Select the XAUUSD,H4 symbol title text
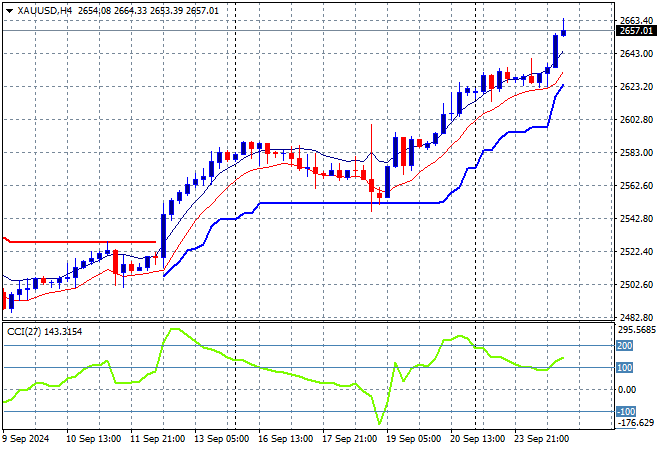This screenshot has height=450, width=660. [45, 11]
